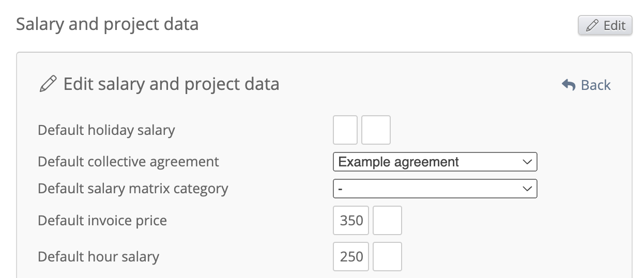Click the Default invoice price field showing 350

tap(351, 221)
